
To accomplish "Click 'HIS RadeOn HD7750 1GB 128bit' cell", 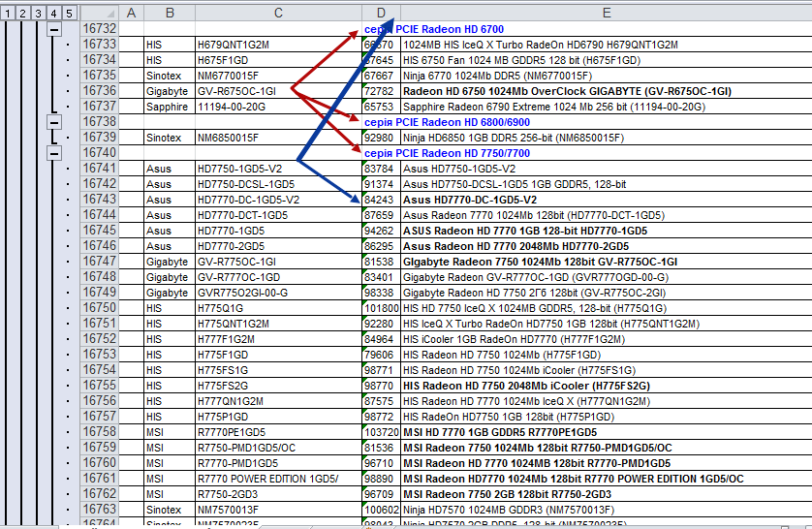I will coord(607,418).
